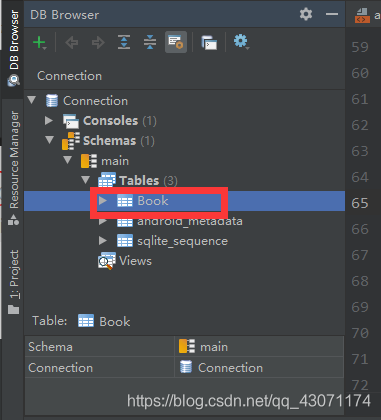Click the Schema property label cell
381x420 pixels.
click(x=100, y=346)
